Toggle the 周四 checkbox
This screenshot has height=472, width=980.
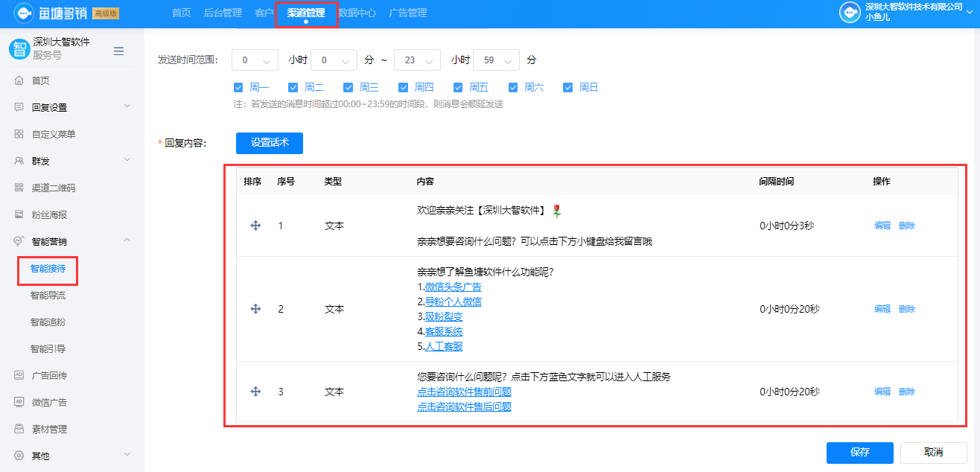click(403, 87)
